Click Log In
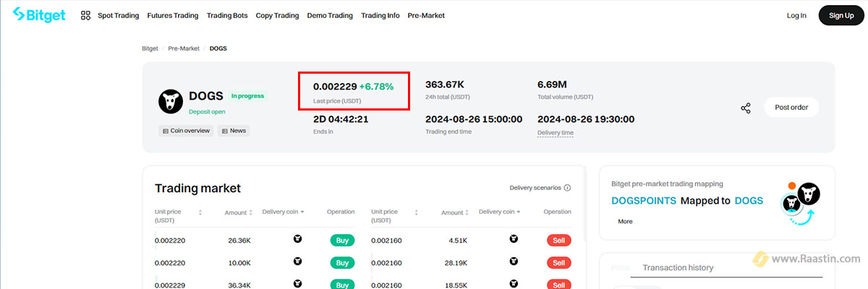The image size is (868, 289). tap(796, 15)
